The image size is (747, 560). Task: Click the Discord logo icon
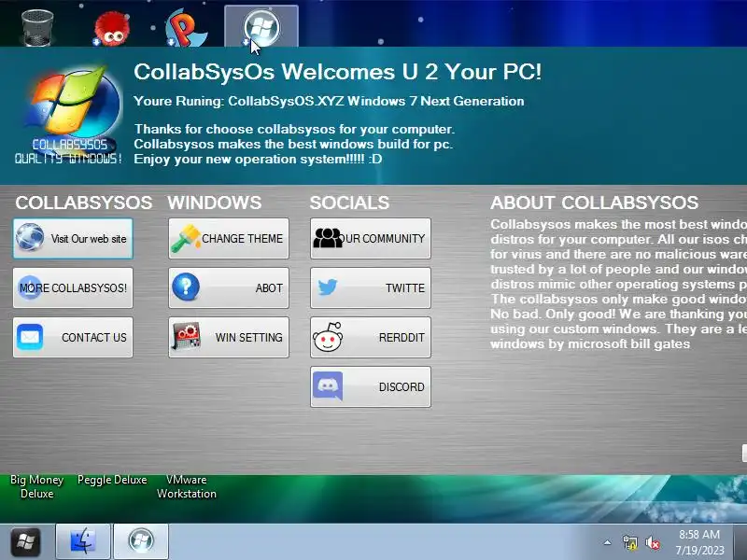[x=328, y=385]
